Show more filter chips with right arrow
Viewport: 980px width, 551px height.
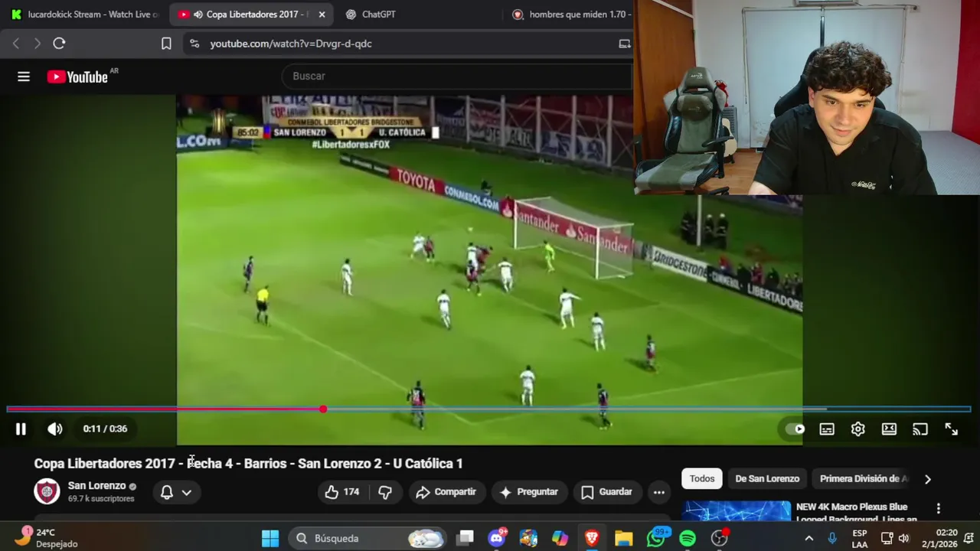(927, 479)
